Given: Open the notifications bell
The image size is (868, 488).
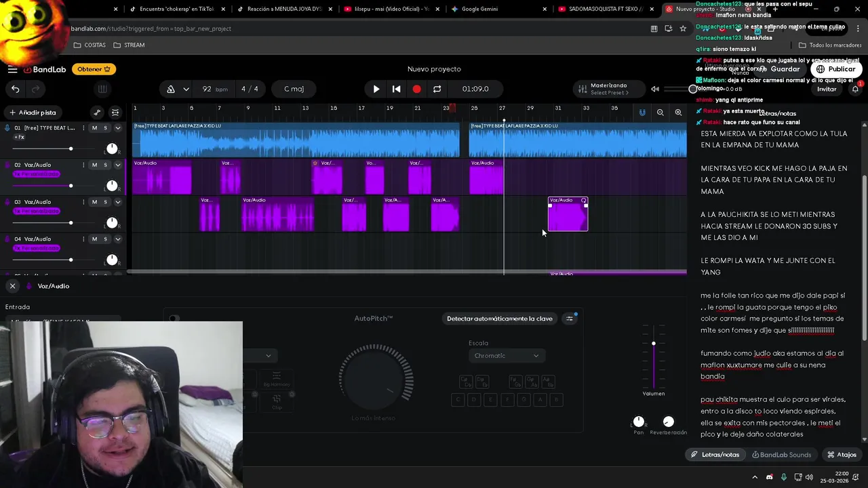Looking at the screenshot, I should point(855,89).
